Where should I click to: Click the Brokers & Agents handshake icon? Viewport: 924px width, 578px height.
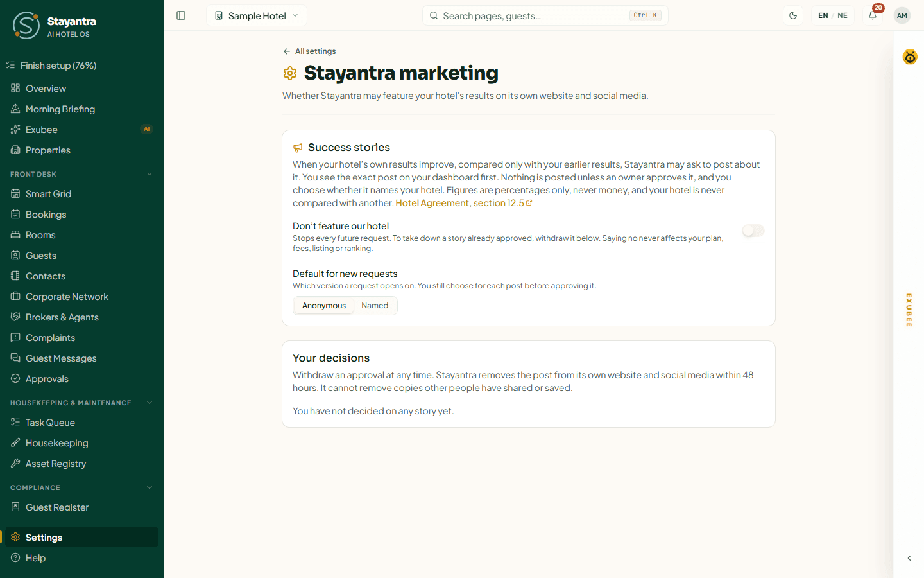tap(15, 317)
